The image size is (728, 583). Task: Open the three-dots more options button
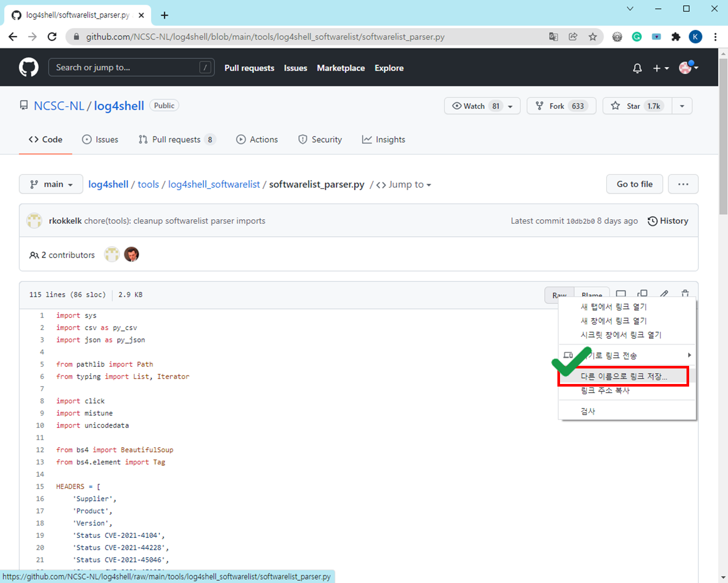683,184
